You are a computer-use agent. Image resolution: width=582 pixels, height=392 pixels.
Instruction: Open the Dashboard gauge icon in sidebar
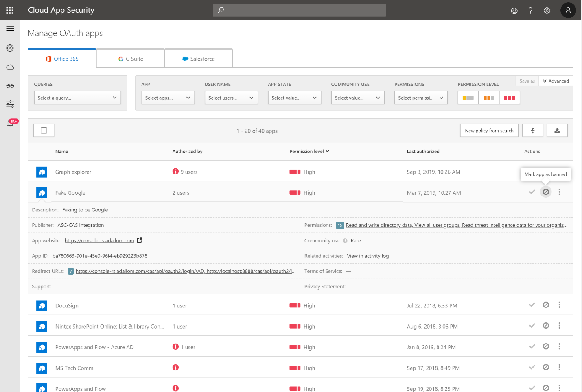point(10,48)
